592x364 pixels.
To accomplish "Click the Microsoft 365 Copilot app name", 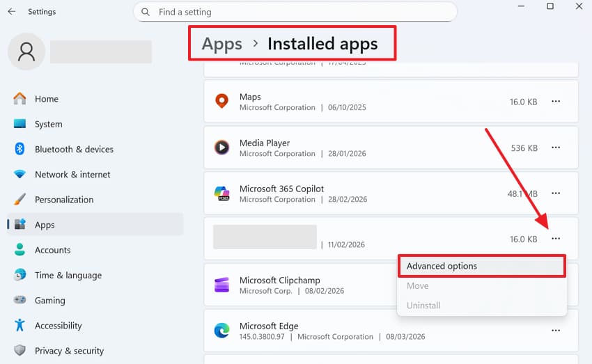I will 281,189.
